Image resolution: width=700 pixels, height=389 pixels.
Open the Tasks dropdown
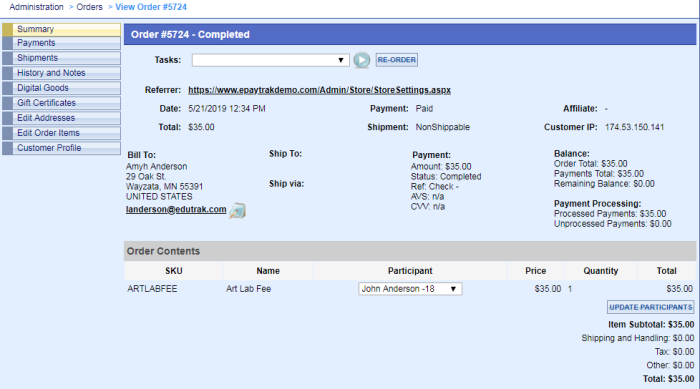coord(271,60)
